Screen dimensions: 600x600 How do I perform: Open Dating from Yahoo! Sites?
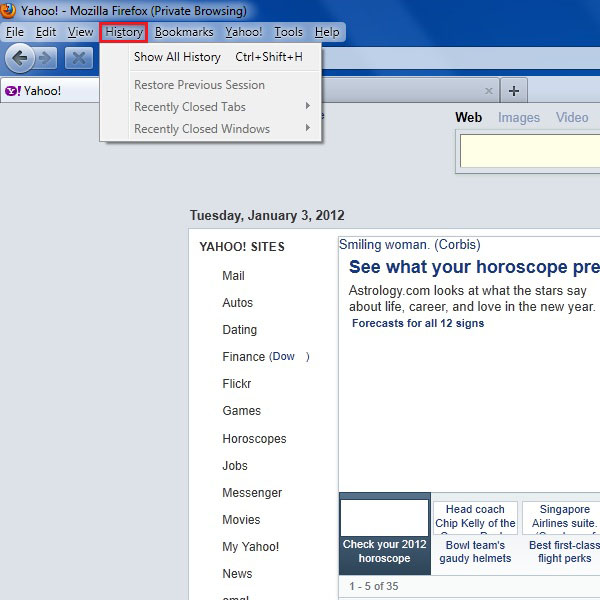click(x=240, y=329)
